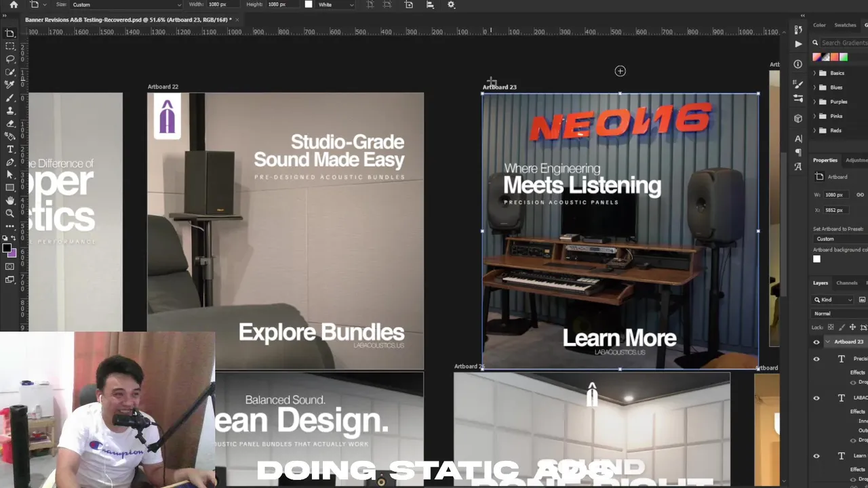This screenshot has width=868, height=488.
Task: Open the Glyphs panel icon
Action: (x=798, y=166)
